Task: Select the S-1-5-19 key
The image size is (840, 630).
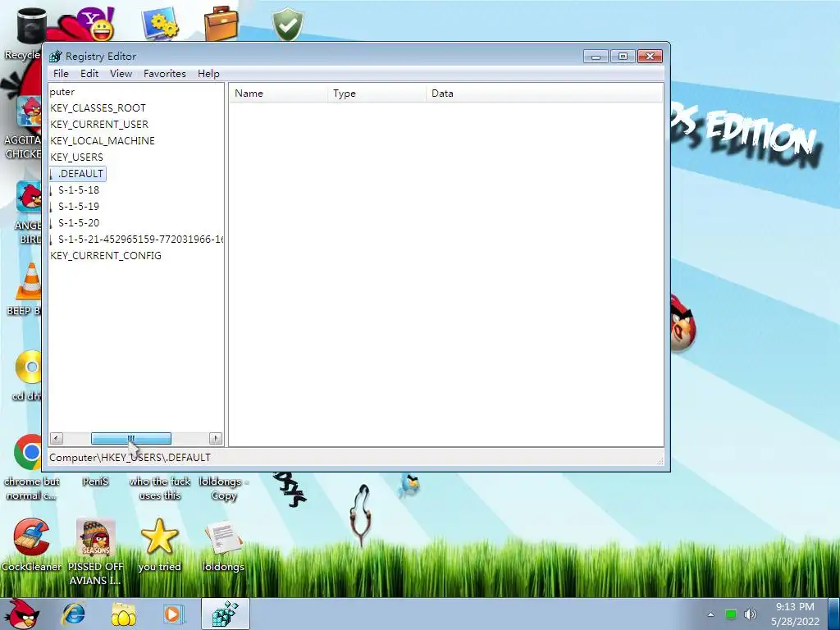Action: pos(79,206)
